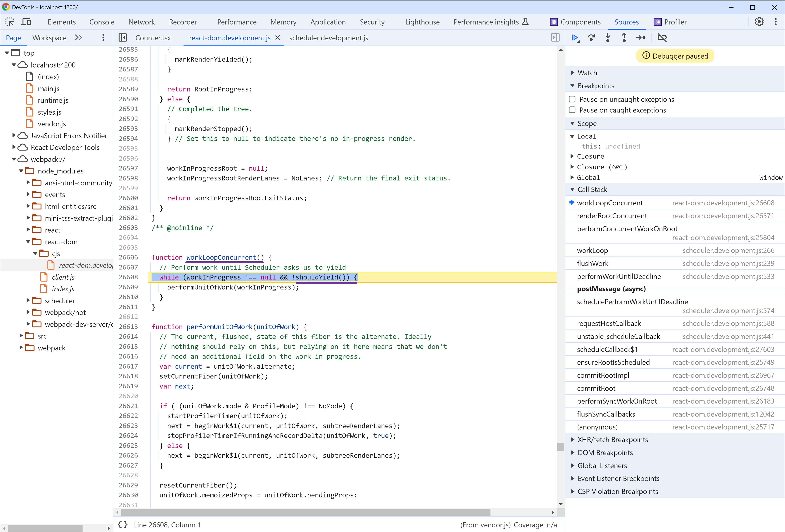
Task: Select the Workspace navigator tab
Action: pos(49,38)
